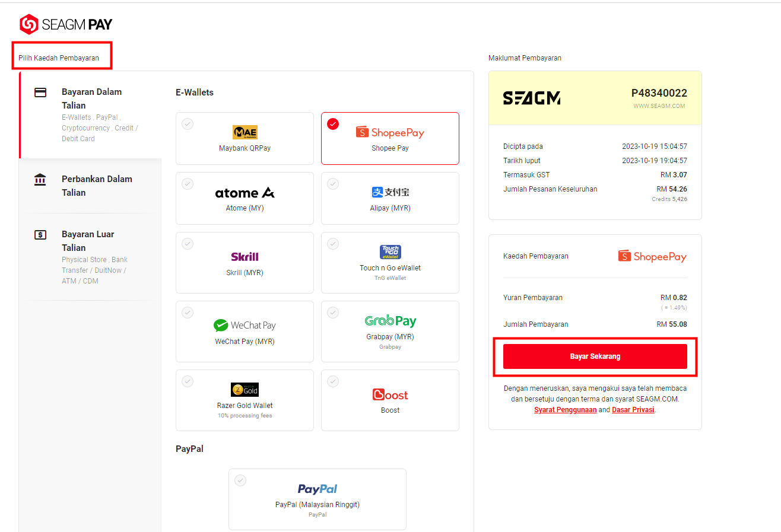781x532 pixels.
Task: Open the Syarat Penggunaan link
Action: pyautogui.click(x=565, y=410)
